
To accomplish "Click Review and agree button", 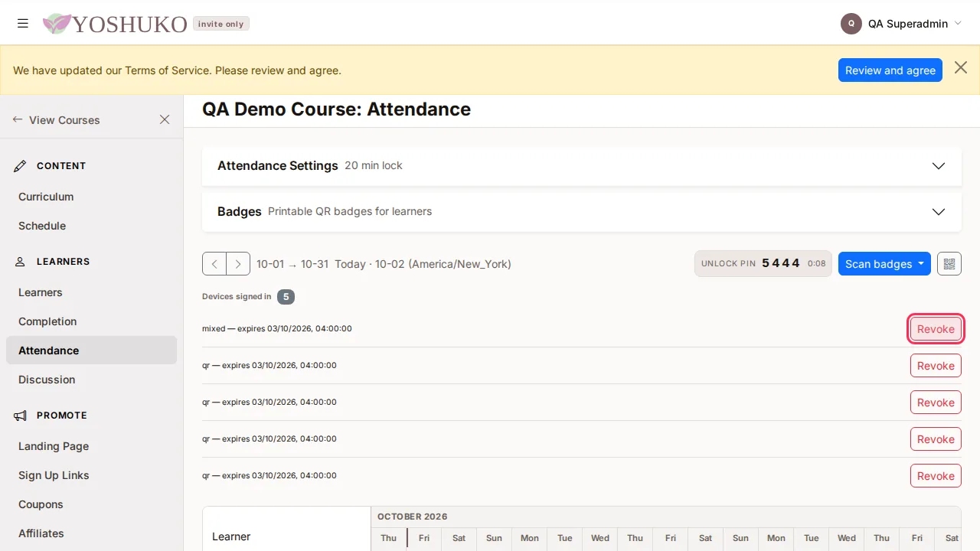I will 890,70.
